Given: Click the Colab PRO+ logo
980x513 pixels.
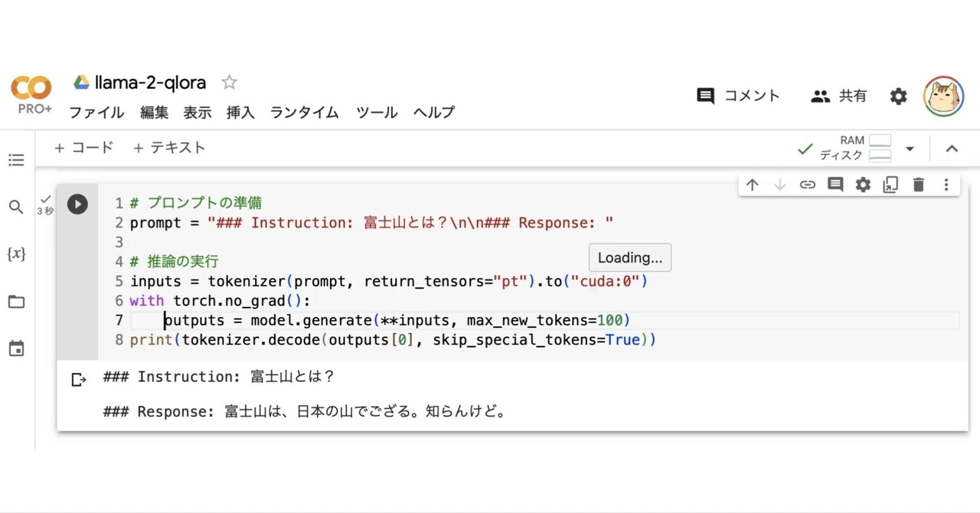Looking at the screenshot, I should tap(31, 95).
